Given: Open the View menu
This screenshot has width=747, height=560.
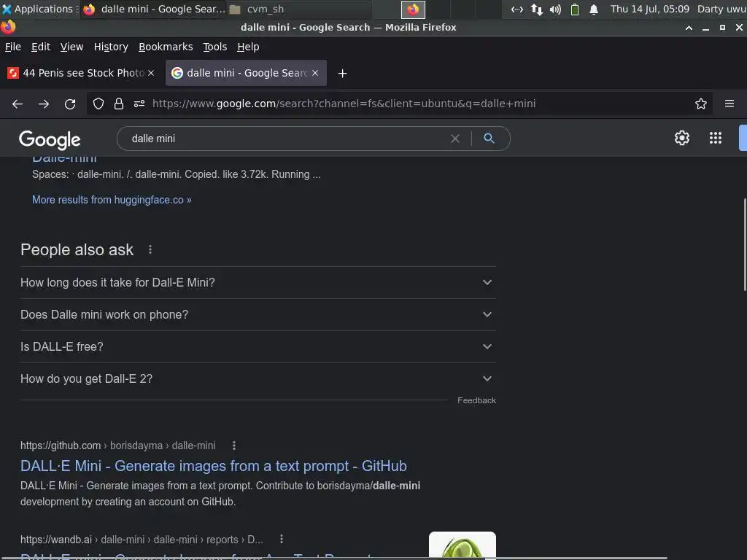Looking at the screenshot, I should [x=71, y=47].
